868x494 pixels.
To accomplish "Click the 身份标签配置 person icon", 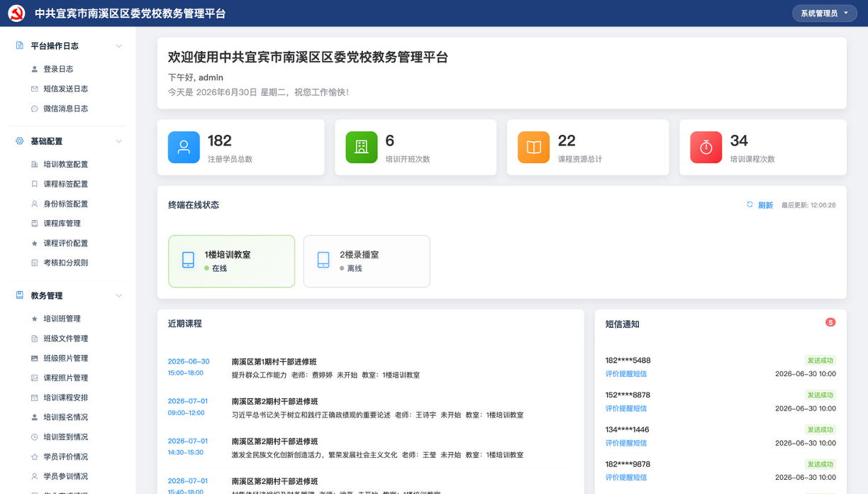I will coord(35,204).
